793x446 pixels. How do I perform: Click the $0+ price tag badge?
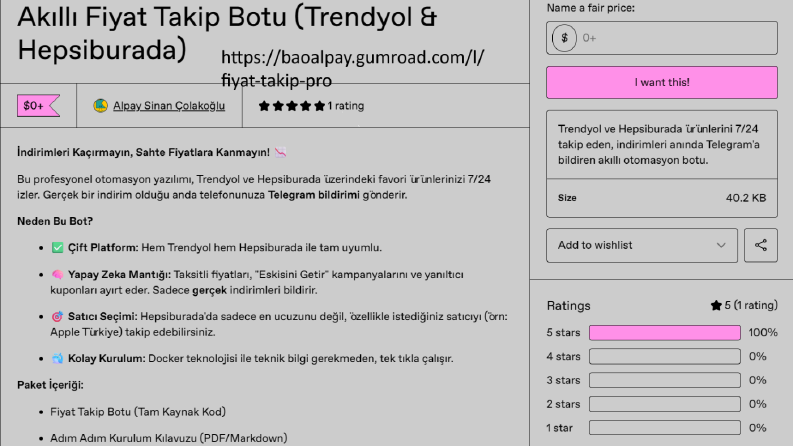(38, 106)
